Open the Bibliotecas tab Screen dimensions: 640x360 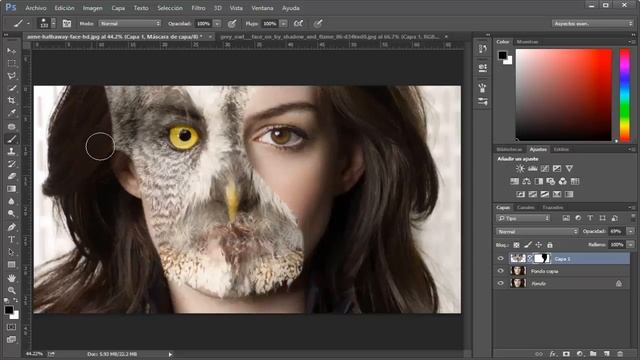(509, 149)
